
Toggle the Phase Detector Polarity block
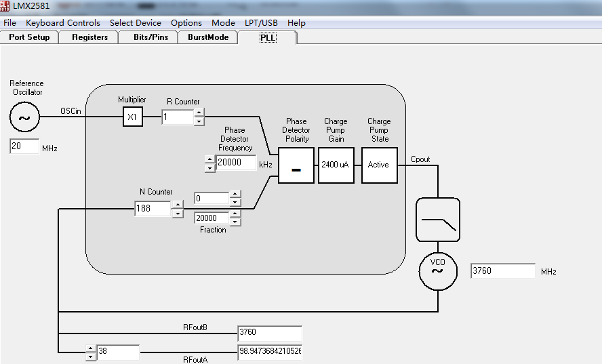point(296,165)
